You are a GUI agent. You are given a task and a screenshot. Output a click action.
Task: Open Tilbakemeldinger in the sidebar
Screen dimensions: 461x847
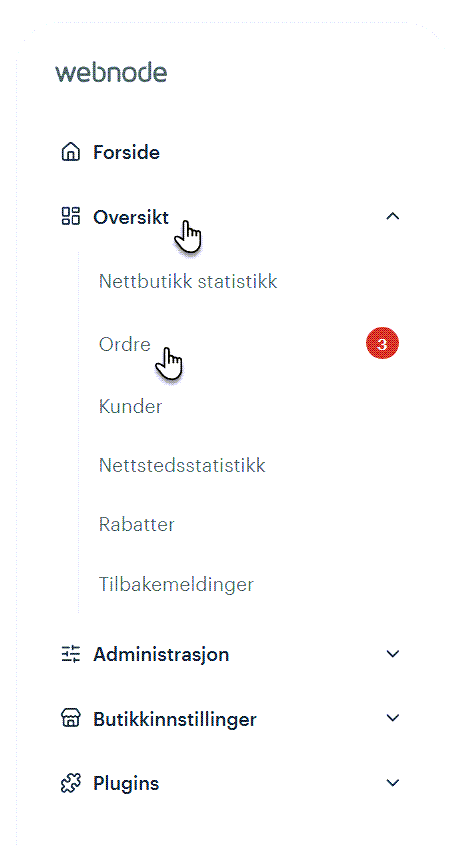click(176, 584)
